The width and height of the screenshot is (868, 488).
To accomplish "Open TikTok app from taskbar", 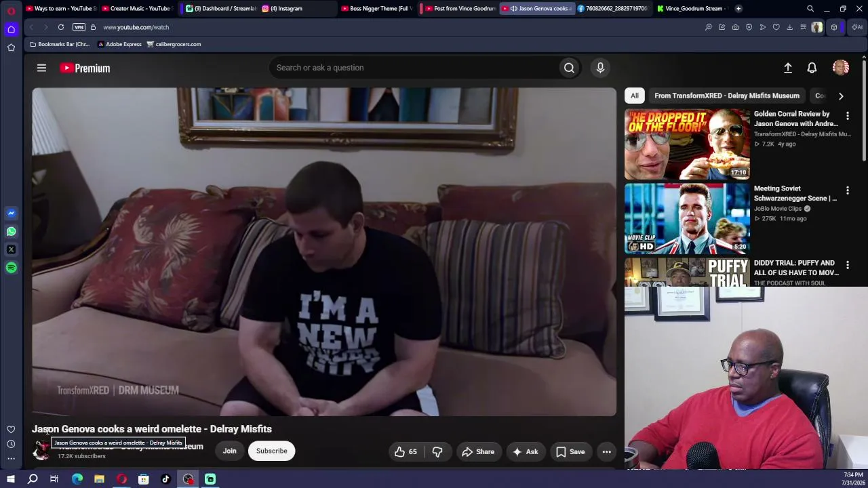I will pyautogui.click(x=165, y=479).
